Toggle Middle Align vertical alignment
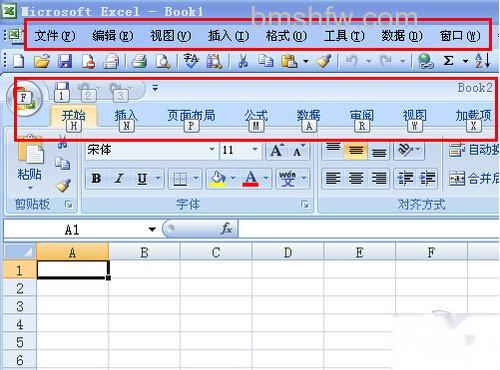 click(356, 150)
